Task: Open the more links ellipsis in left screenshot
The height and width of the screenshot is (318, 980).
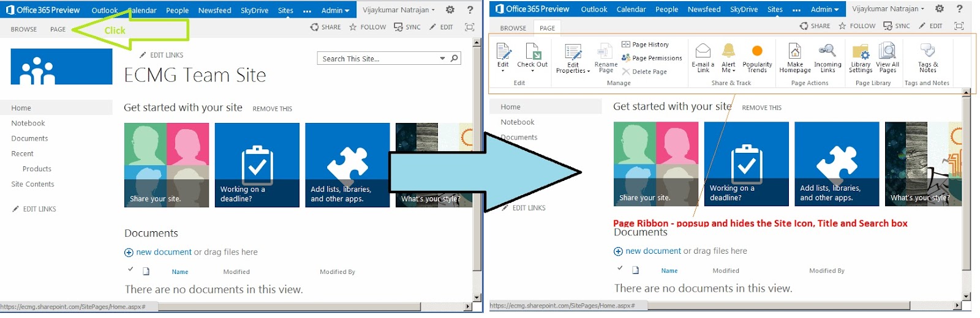Action: [x=307, y=10]
